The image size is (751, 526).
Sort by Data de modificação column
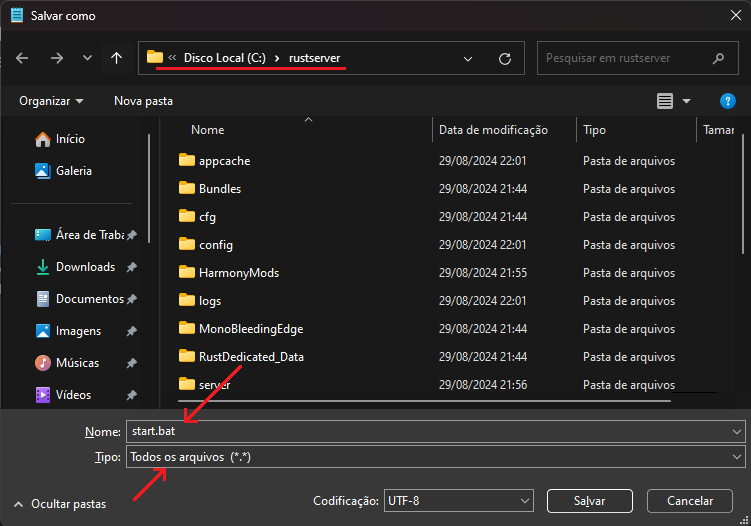(x=493, y=130)
